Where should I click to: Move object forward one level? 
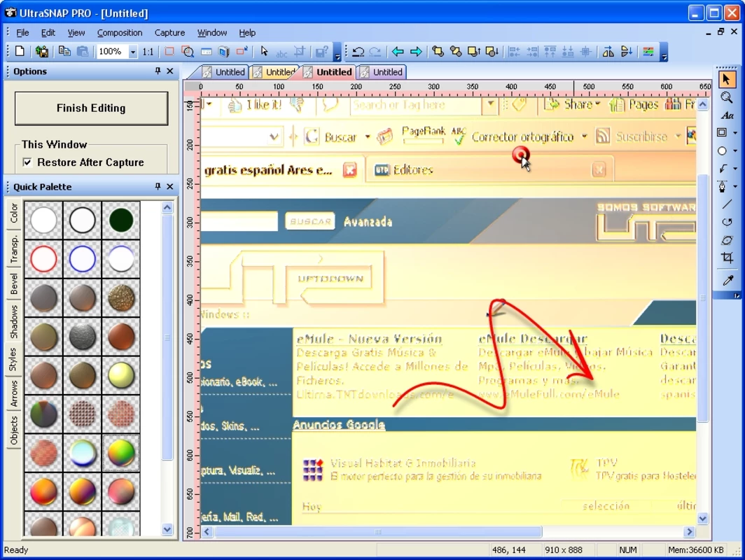pyautogui.click(x=474, y=51)
